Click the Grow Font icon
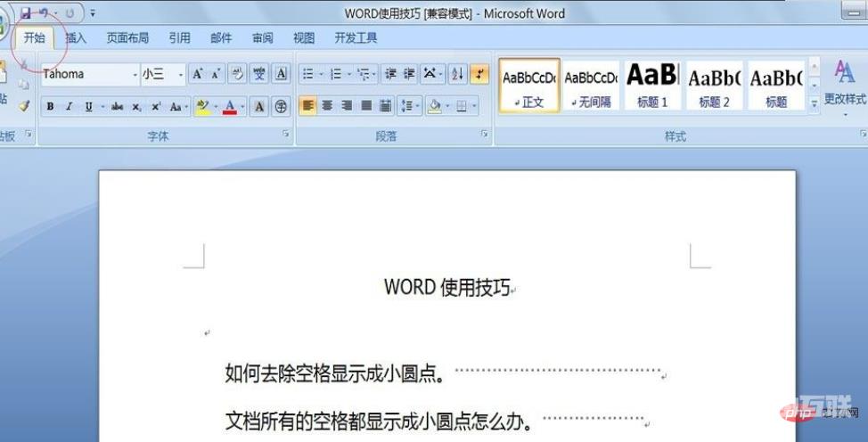This screenshot has height=442, width=868. 198,75
